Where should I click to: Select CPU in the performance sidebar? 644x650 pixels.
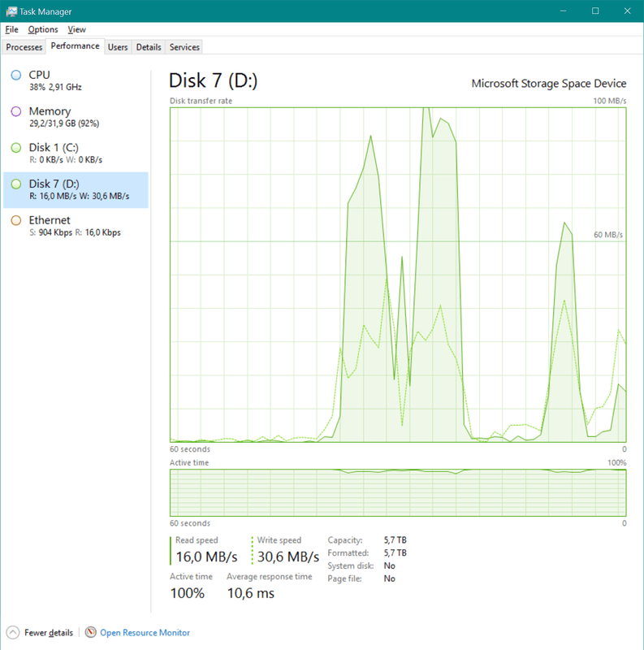tap(76, 80)
